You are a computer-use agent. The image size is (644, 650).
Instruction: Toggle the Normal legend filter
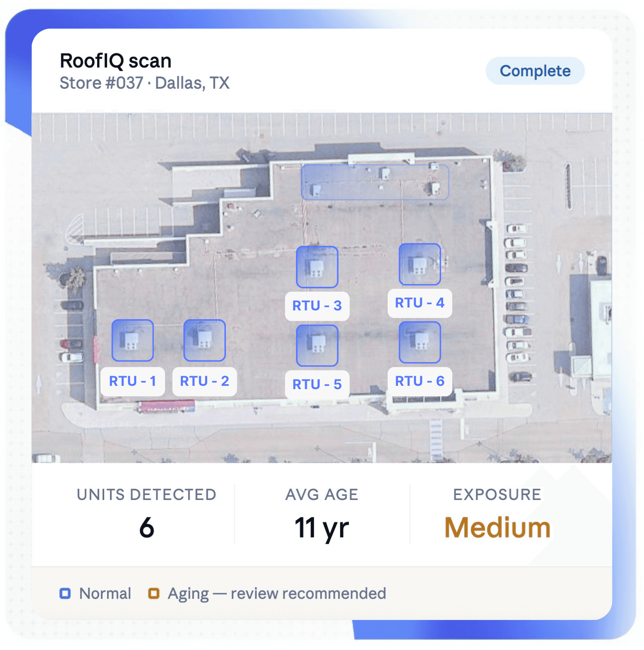[x=105, y=592]
